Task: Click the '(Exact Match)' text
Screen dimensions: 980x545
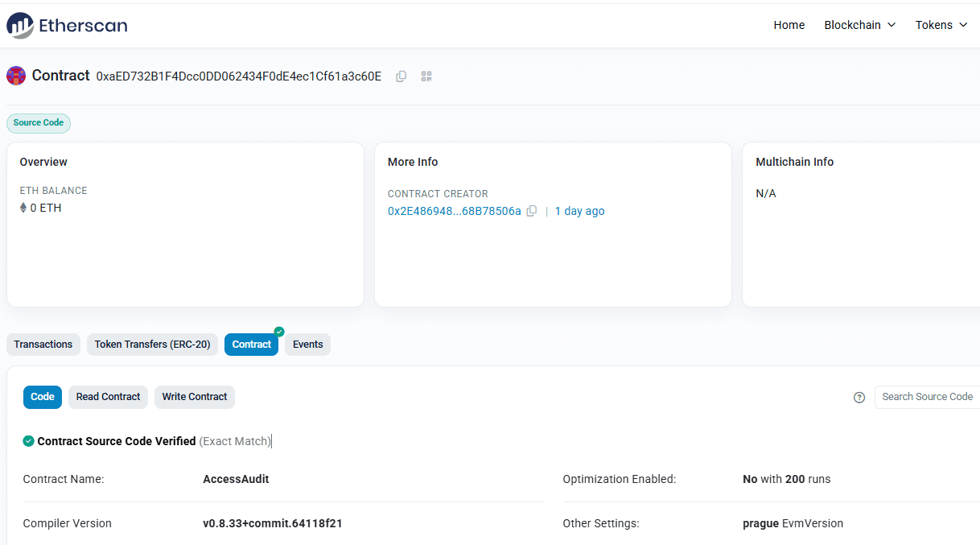Action: [x=235, y=441]
